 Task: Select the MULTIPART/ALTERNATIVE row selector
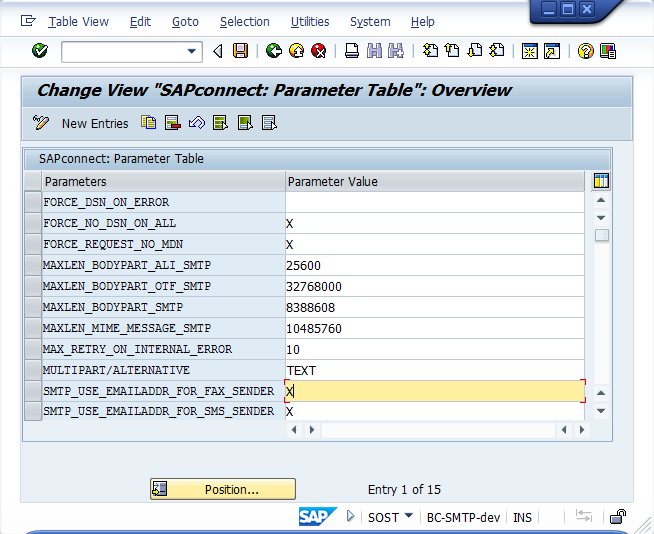[33, 370]
